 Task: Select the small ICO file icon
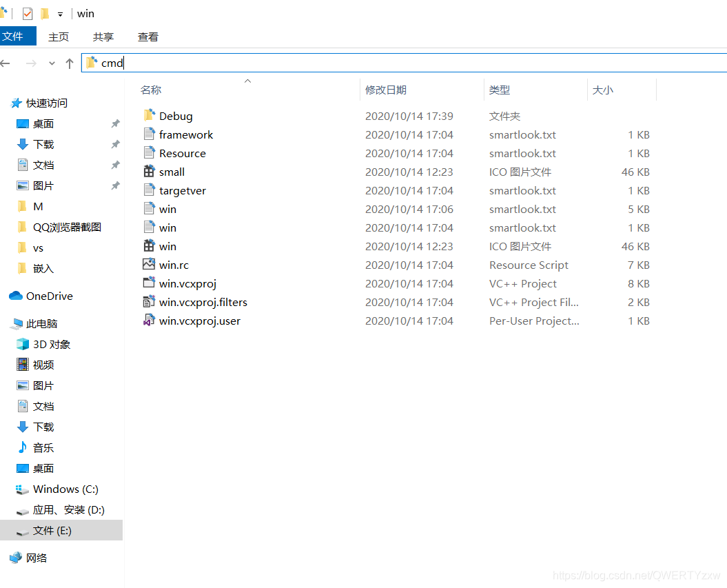click(x=149, y=171)
